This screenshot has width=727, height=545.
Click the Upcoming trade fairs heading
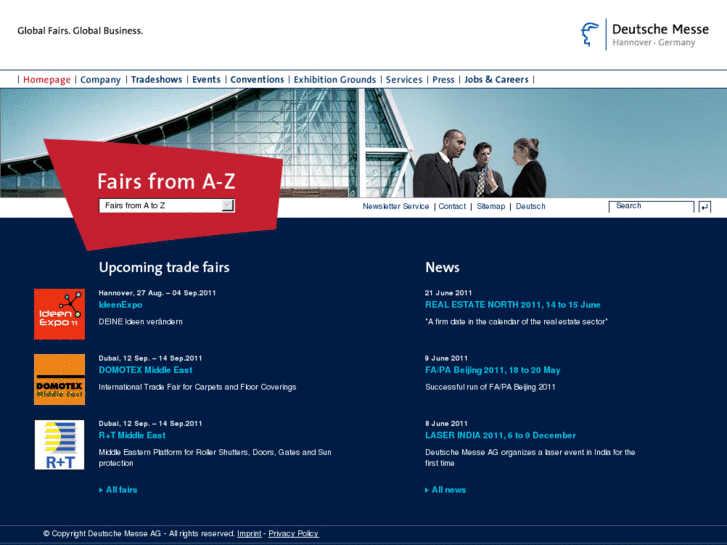(x=164, y=268)
